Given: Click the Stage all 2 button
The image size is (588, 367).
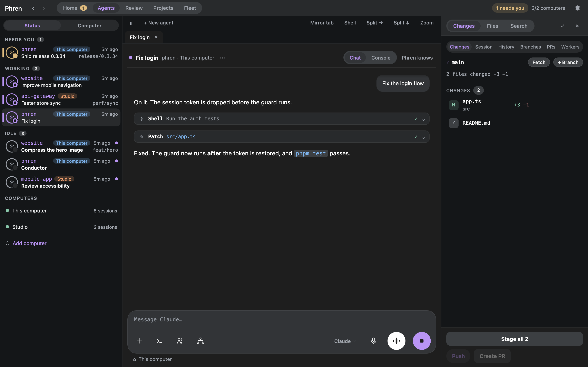Looking at the screenshot, I should 514,339.
